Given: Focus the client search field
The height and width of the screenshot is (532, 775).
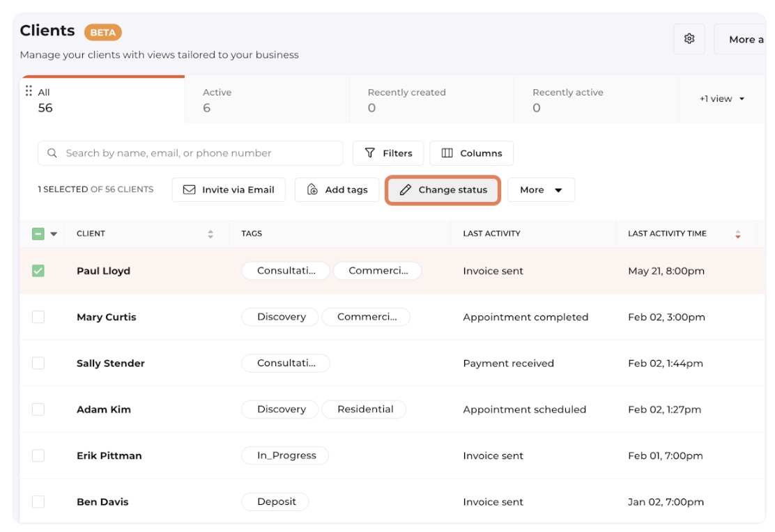Looking at the screenshot, I should [x=190, y=153].
